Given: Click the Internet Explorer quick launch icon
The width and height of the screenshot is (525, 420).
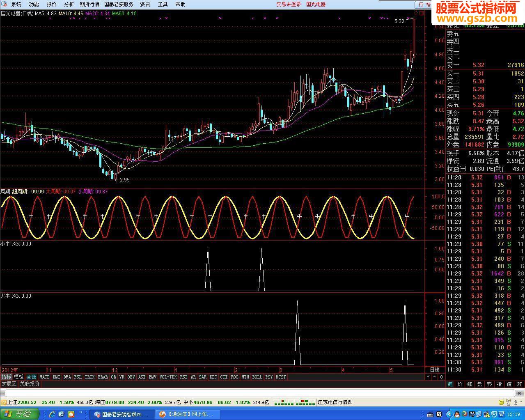Looking at the screenshot, I should (x=52, y=414).
